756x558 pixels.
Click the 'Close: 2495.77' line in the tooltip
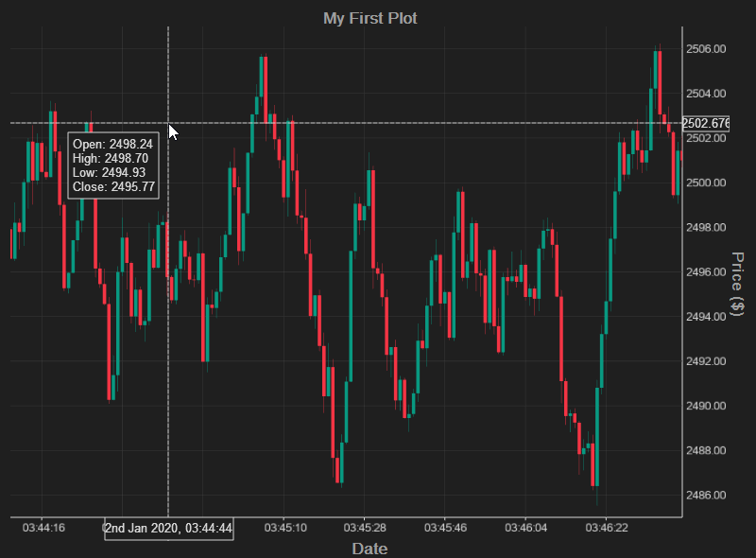tap(113, 187)
